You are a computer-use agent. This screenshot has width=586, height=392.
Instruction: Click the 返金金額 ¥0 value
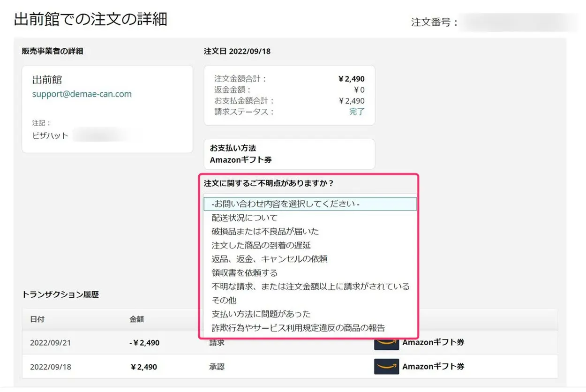pos(359,90)
